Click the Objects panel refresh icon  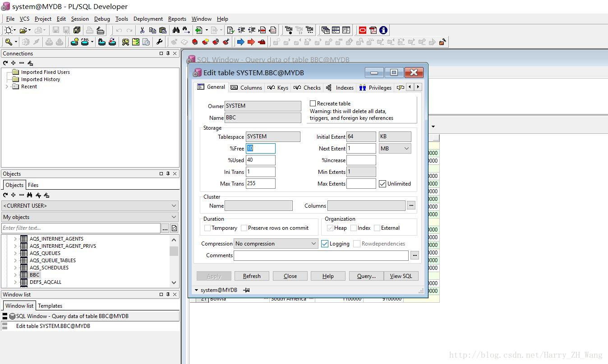(5, 195)
